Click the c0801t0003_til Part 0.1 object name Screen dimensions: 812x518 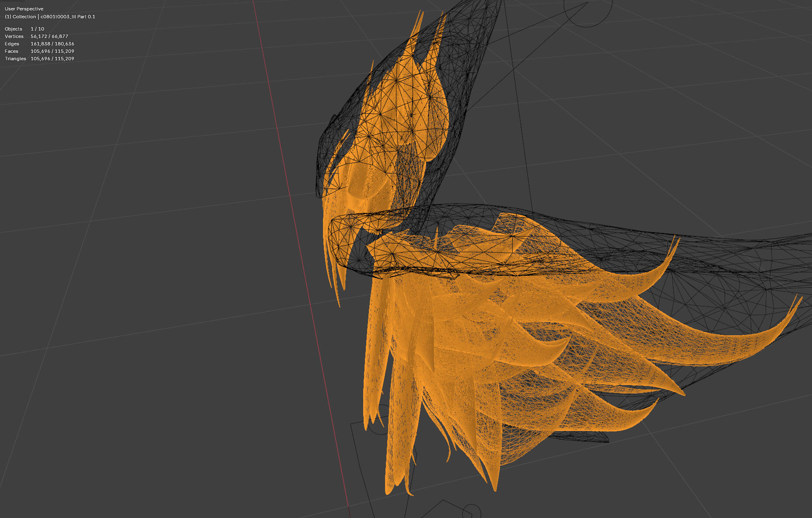[x=68, y=17]
